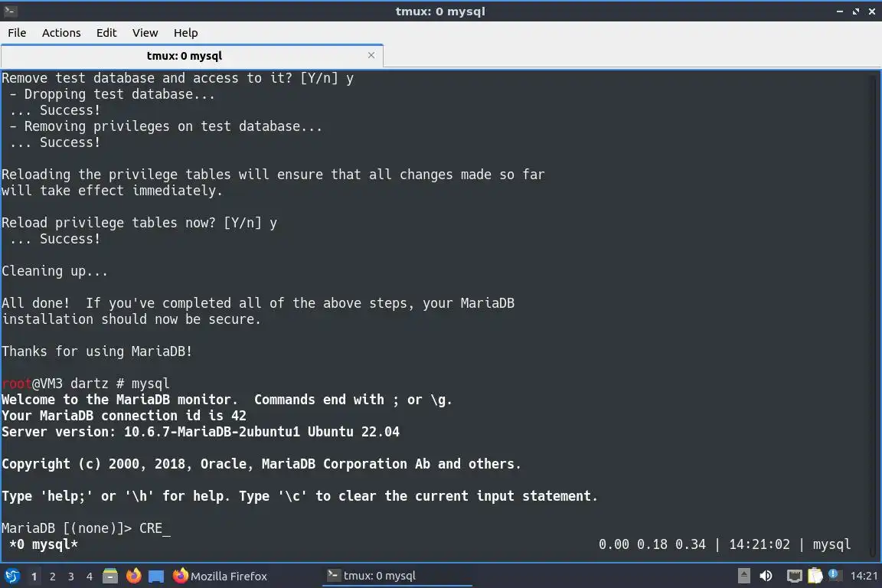Open the File menu
Image resolution: width=882 pixels, height=588 pixels.
[17, 33]
